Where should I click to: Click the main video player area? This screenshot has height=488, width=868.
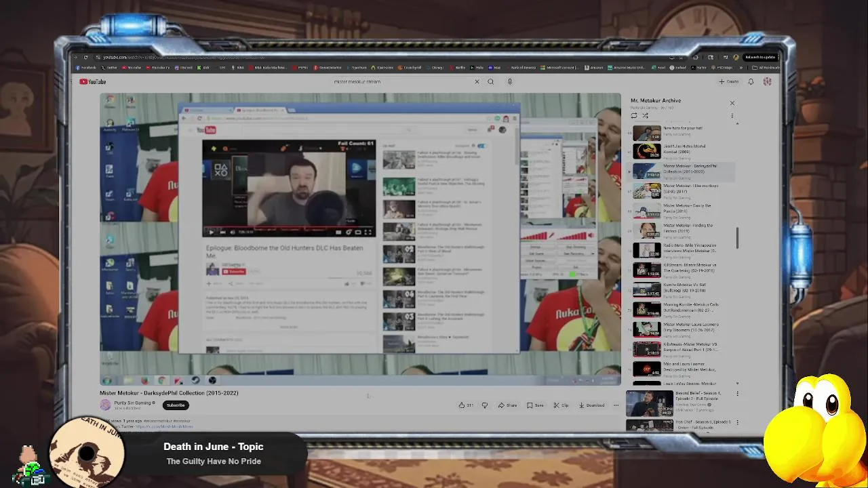click(x=360, y=239)
